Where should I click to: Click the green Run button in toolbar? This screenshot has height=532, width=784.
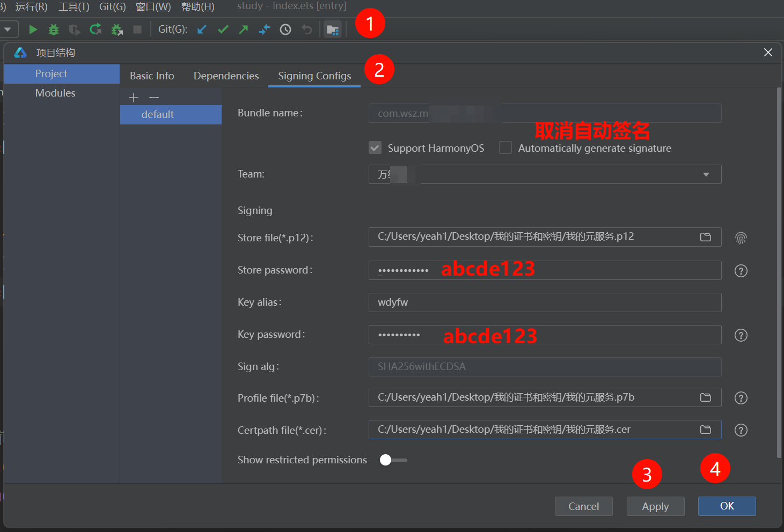(x=33, y=29)
